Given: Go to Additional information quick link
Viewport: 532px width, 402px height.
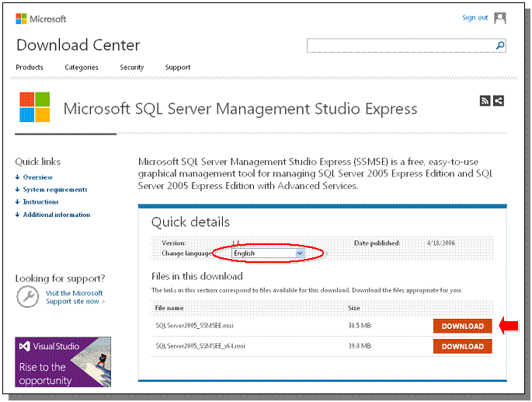Looking at the screenshot, I should coord(57,215).
